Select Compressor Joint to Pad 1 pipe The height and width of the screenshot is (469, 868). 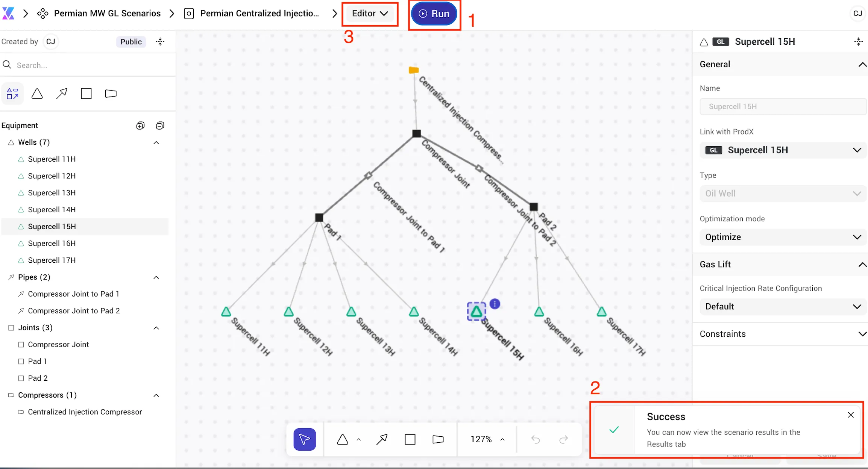[x=73, y=294]
